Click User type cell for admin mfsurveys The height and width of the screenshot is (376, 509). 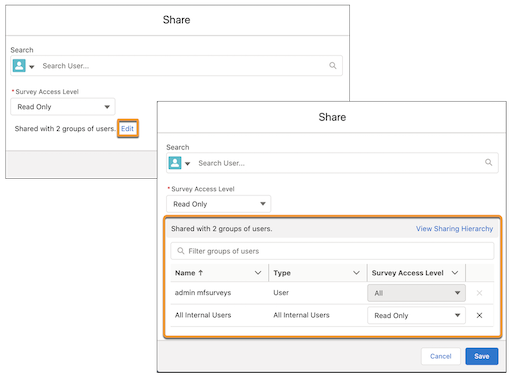(x=281, y=293)
